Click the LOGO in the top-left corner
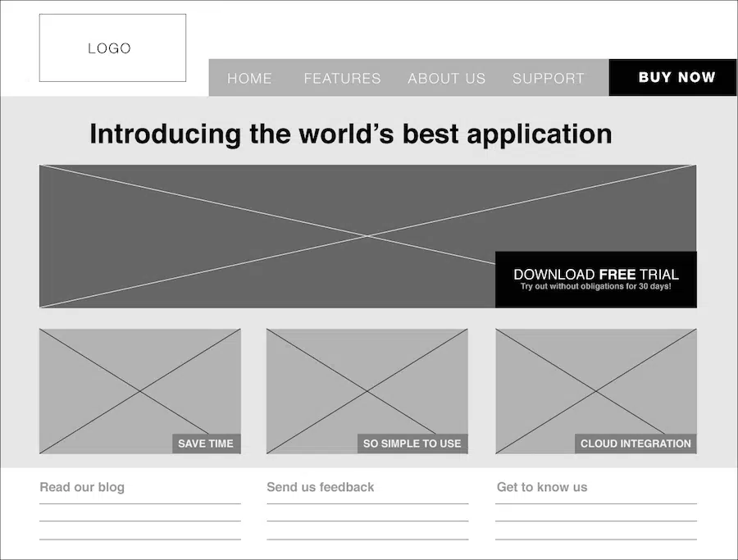The width and height of the screenshot is (738, 560). pyautogui.click(x=112, y=48)
